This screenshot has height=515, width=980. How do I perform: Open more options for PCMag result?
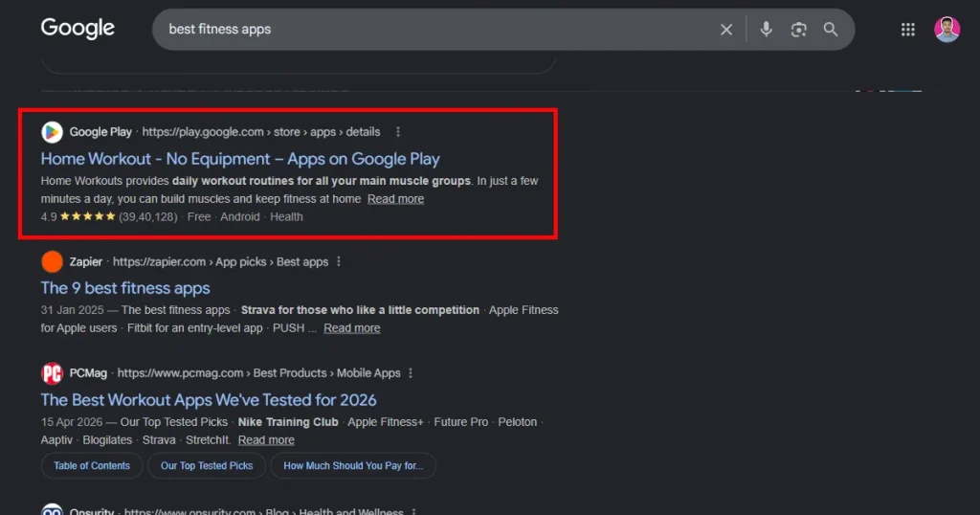pos(411,373)
